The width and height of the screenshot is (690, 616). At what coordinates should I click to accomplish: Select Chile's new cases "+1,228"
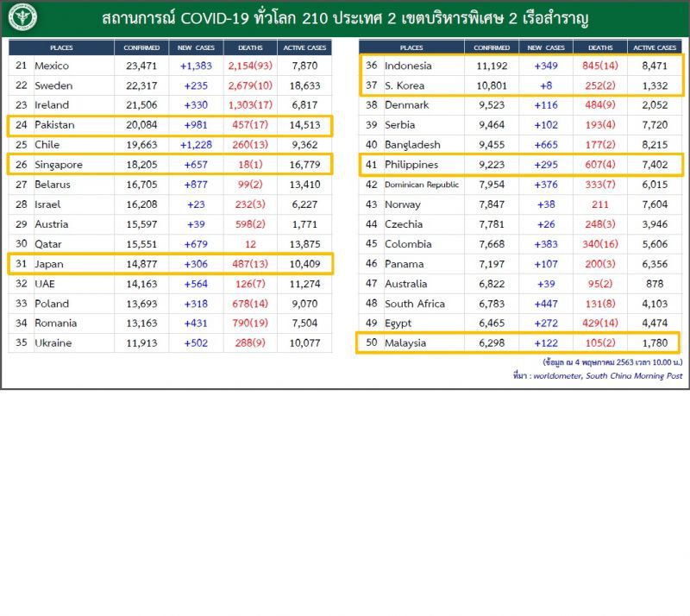(x=196, y=145)
